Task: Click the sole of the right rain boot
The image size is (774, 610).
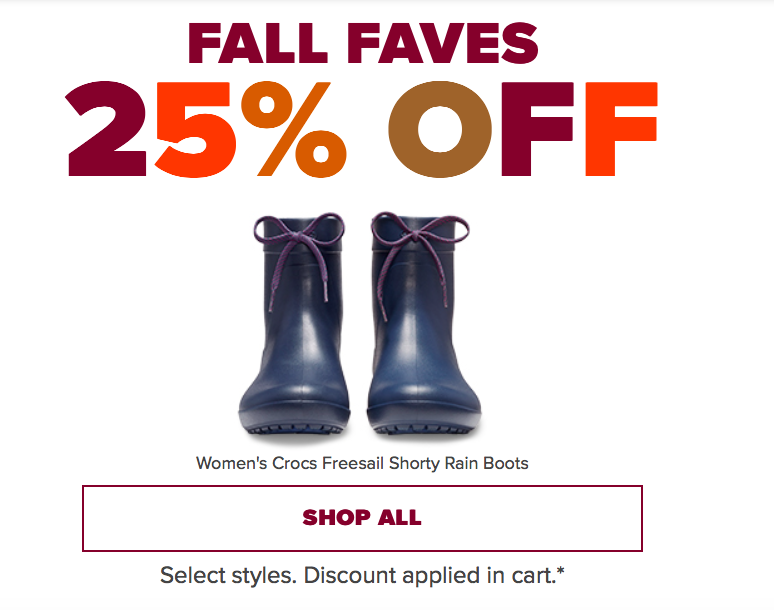Action: tap(424, 428)
